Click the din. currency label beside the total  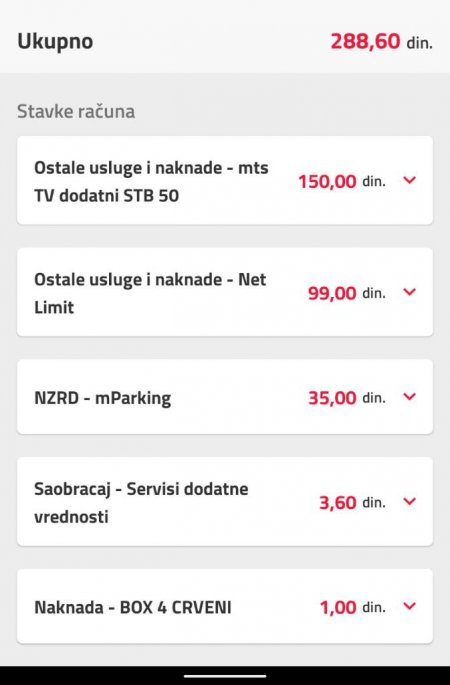tap(419, 43)
